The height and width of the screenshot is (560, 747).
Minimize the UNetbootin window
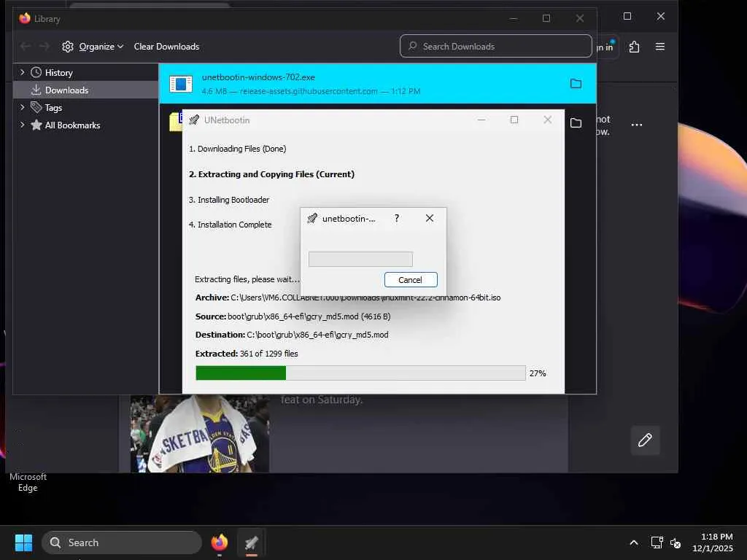click(x=481, y=120)
